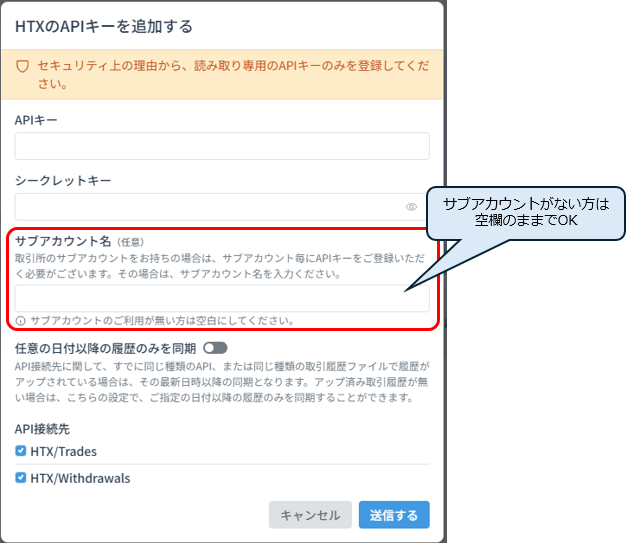Uncheck the HTX/Withdrawals checkbox

(x=21, y=478)
